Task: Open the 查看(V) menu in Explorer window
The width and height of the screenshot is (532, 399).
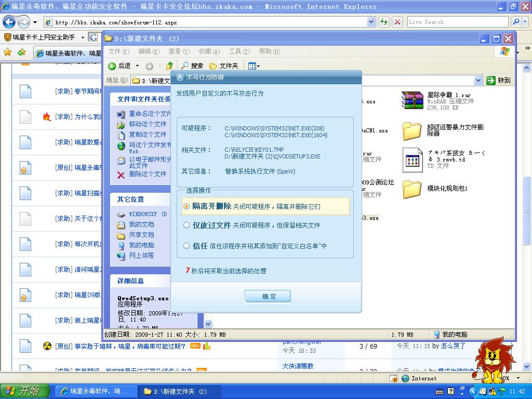Action: coord(179,51)
